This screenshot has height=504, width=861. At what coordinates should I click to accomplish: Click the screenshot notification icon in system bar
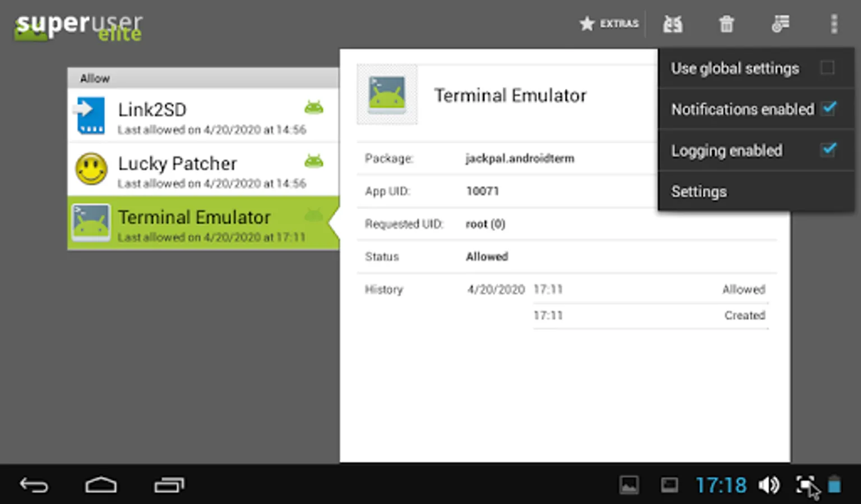669,485
